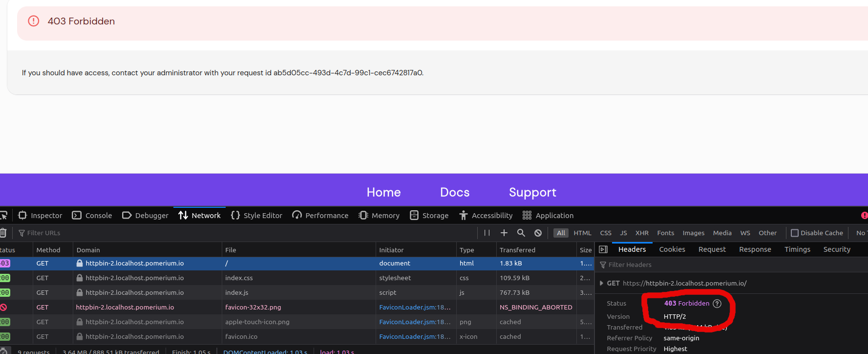868x354 pixels.
Task: Open request blocking icon
Action: click(538, 233)
